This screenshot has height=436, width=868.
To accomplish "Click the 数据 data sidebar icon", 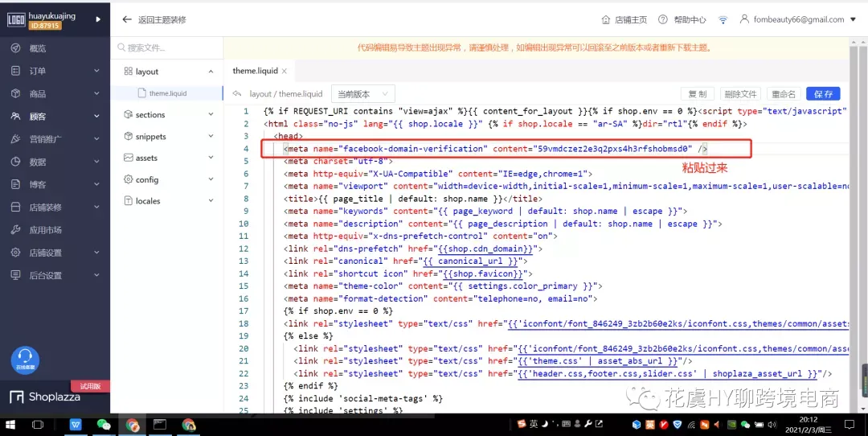I will click(x=15, y=162).
